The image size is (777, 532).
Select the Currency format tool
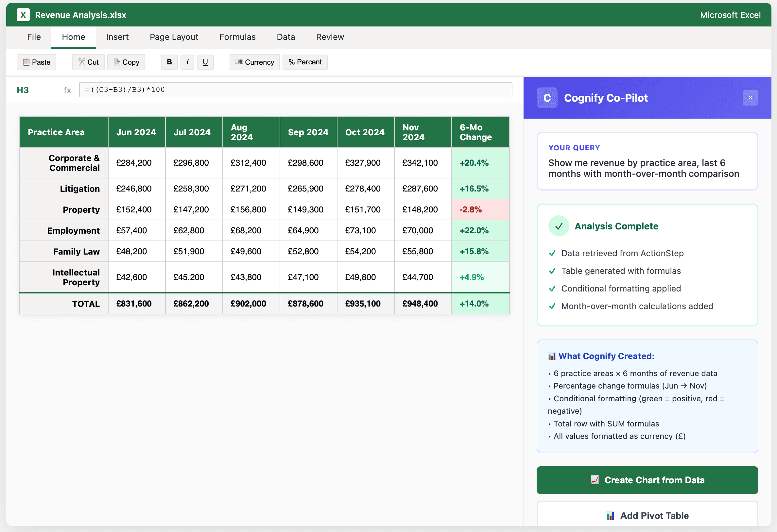tap(254, 62)
